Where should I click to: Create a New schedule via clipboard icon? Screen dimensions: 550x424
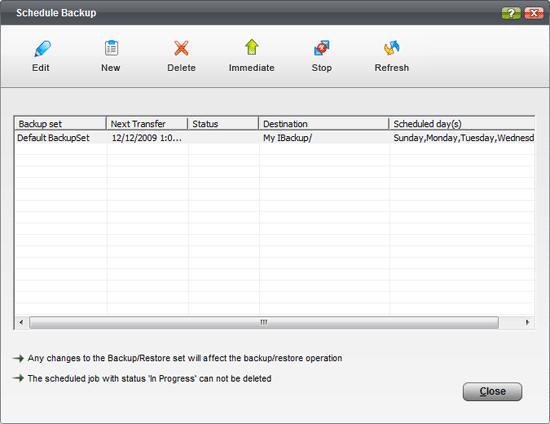(x=112, y=48)
